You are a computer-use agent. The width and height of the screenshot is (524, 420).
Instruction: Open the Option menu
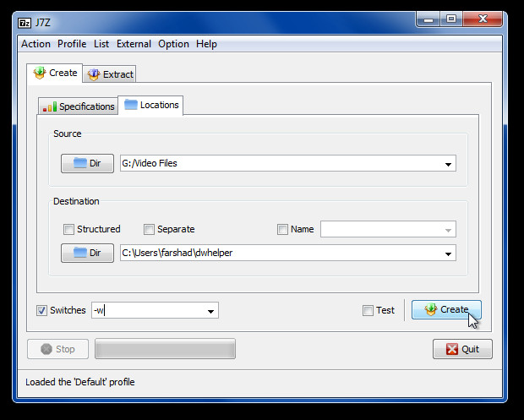pos(173,44)
